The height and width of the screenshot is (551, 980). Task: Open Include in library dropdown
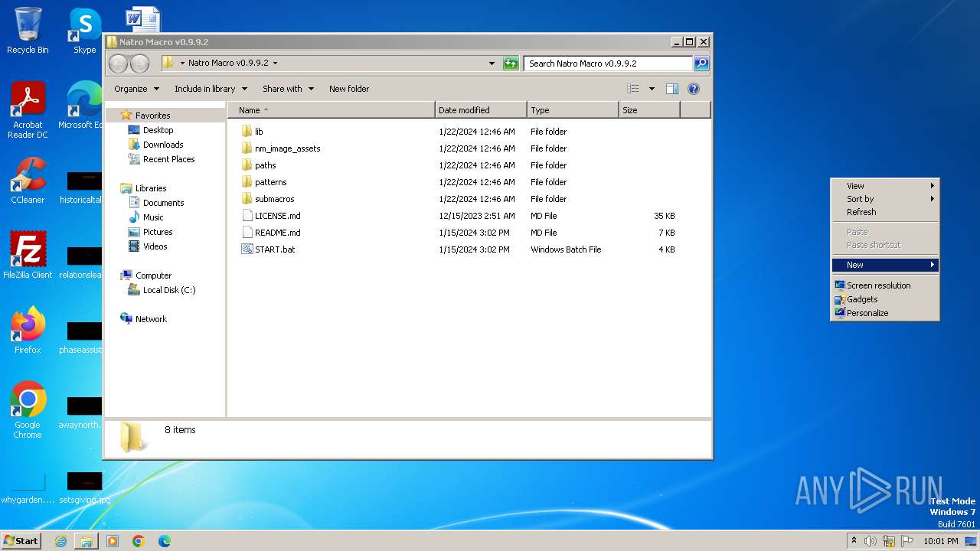(x=211, y=89)
